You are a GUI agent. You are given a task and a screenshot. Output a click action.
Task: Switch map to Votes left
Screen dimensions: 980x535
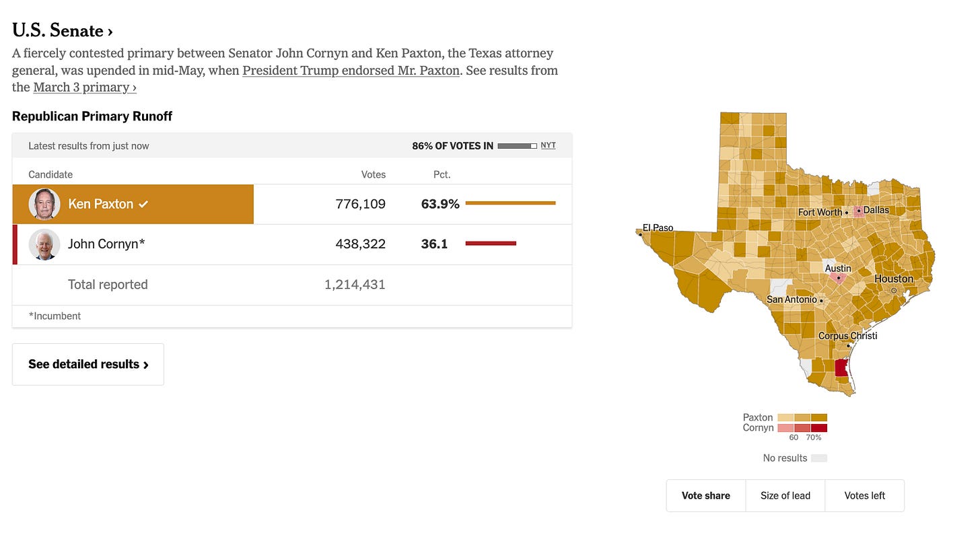coord(865,495)
